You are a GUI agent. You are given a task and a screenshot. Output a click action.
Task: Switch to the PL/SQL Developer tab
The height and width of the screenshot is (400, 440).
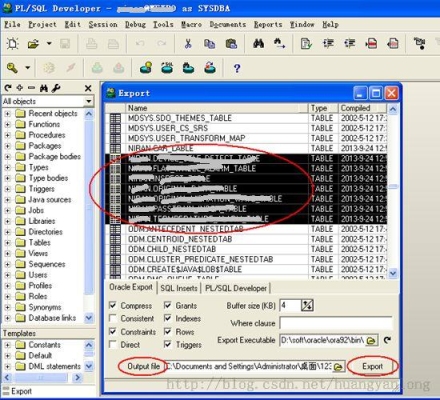pyautogui.click(x=236, y=288)
